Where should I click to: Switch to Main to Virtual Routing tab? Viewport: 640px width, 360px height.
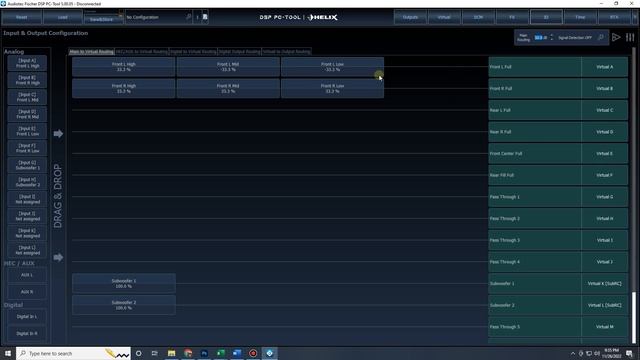pos(91,51)
